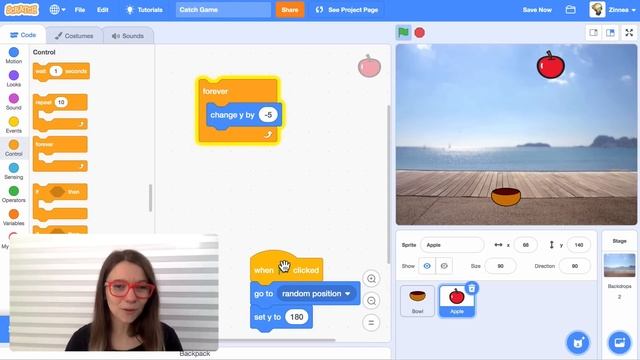The height and width of the screenshot is (360, 640).
Task: Click the wait 1 seconds block in palette
Action: 61,71
